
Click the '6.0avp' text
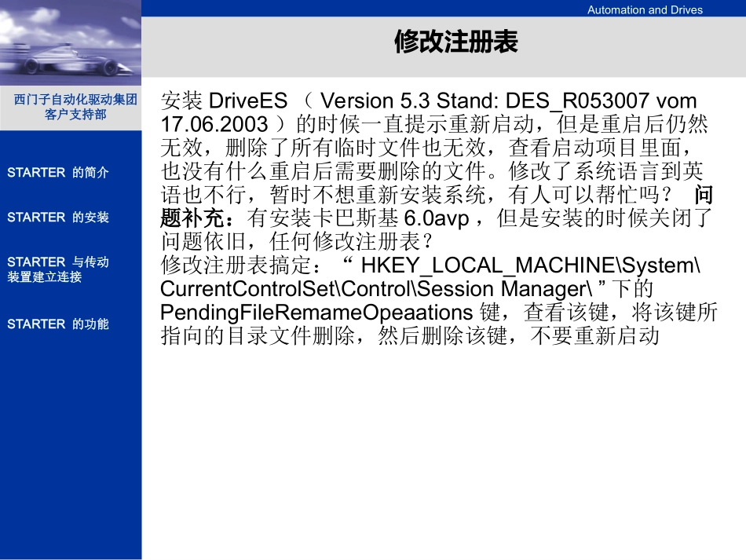(437, 218)
